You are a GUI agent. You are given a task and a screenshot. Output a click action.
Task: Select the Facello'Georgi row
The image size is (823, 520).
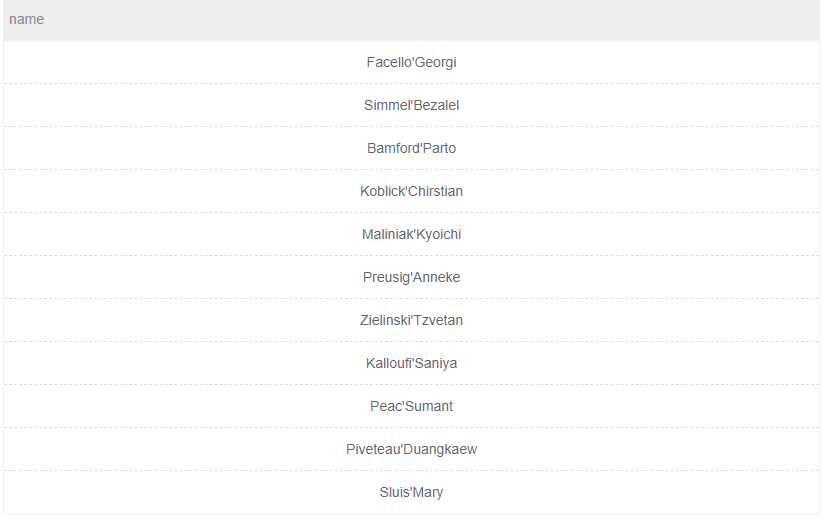coord(411,62)
